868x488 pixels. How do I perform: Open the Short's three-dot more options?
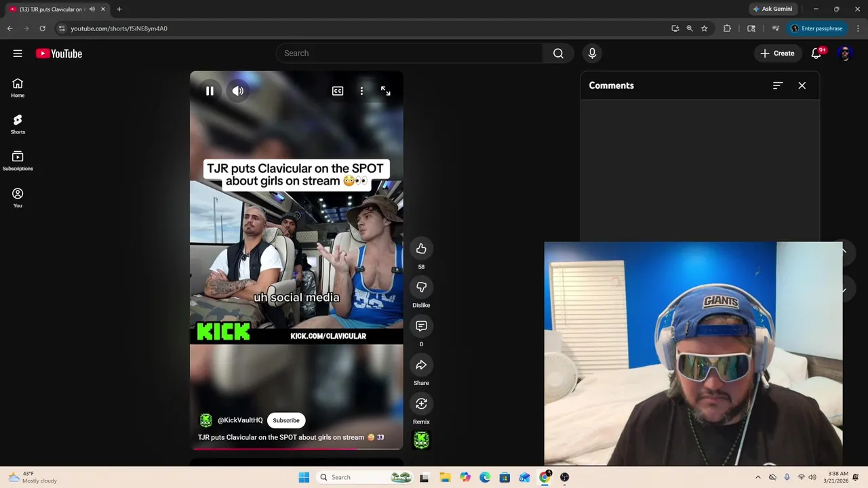[361, 91]
